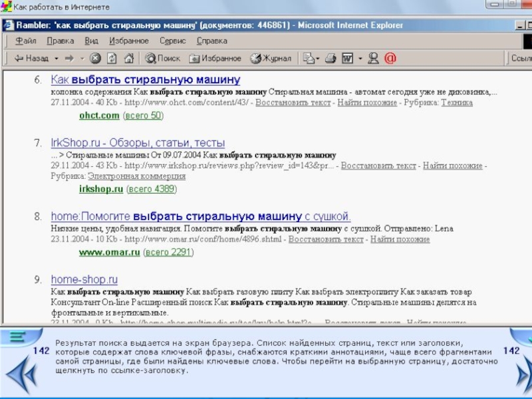Expand the Mail icon dropdown arrow
Viewport: 532px width, 399px height.
318,59
